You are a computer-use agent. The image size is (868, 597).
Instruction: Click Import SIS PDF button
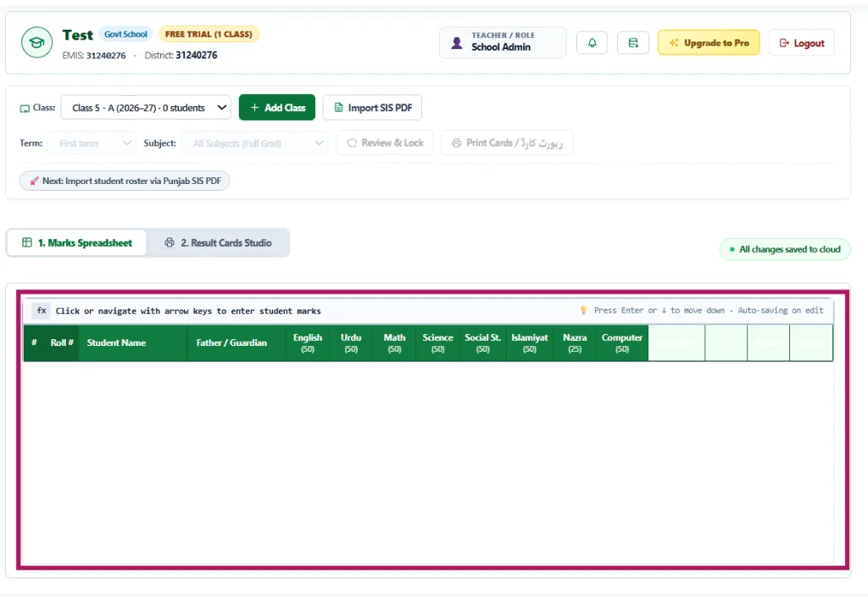[x=373, y=108]
